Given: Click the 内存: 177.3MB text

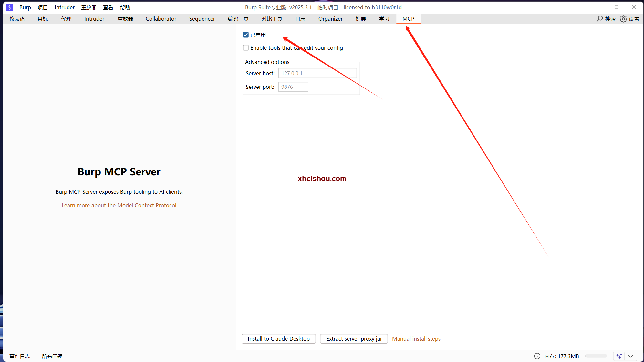Looking at the screenshot, I should tap(562, 356).
